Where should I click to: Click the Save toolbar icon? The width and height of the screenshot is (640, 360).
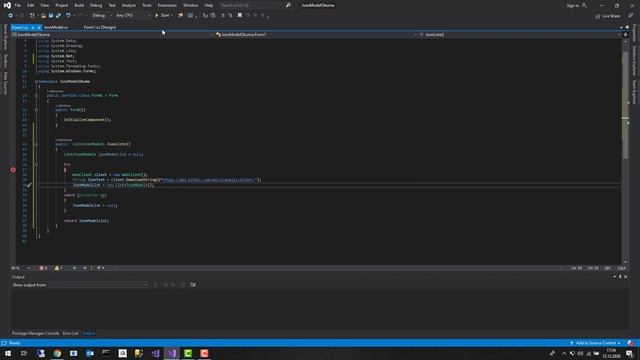(51, 16)
